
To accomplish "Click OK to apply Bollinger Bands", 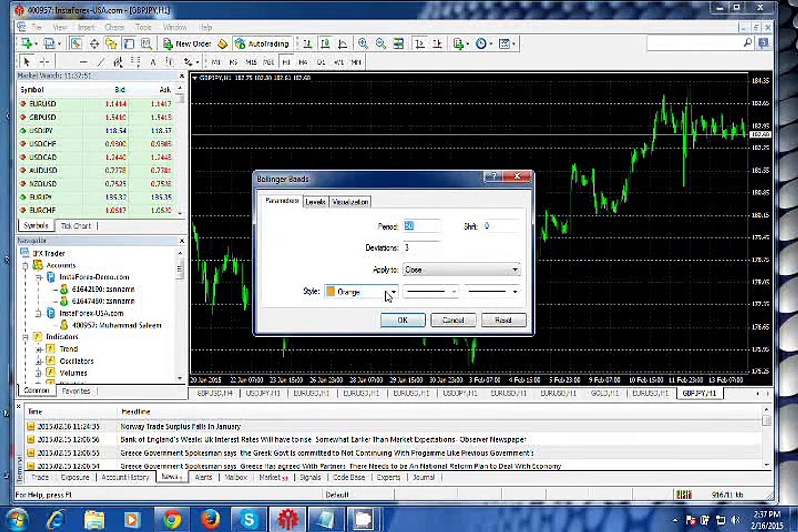I will 402,320.
